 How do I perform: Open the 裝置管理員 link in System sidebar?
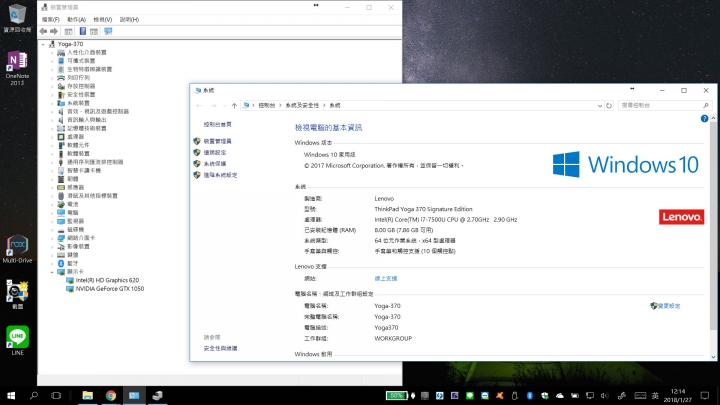tap(218, 141)
